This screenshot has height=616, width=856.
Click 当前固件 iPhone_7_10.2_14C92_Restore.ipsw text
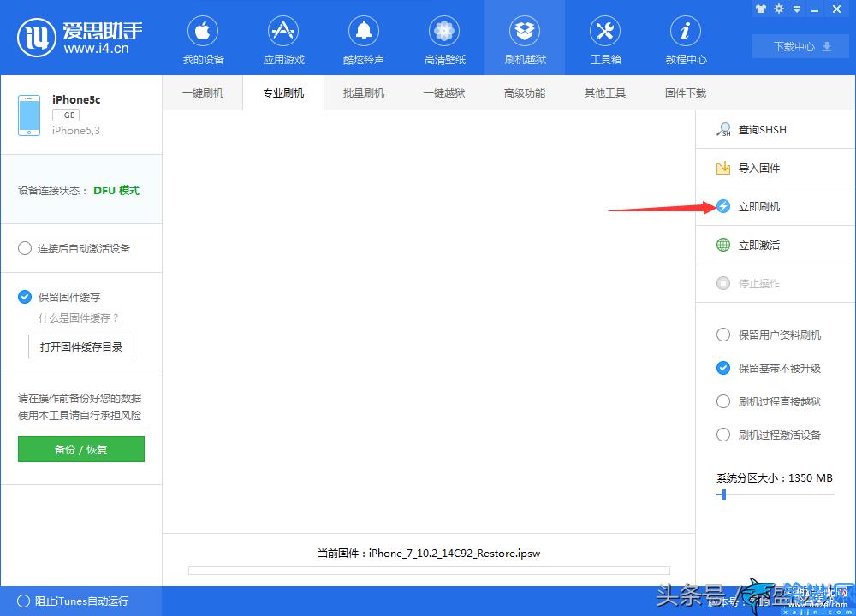coord(429,554)
